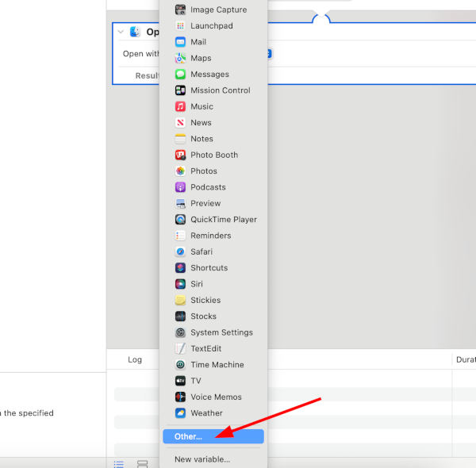The width and height of the screenshot is (476, 468).
Task: Click the QuickTime Player icon
Action: 181,220
